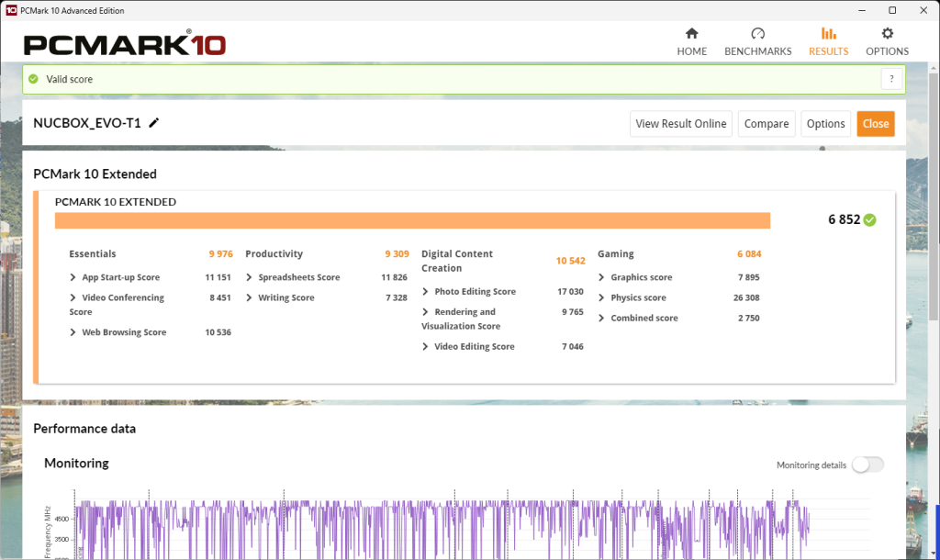Click the Productivity heading

point(274,253)
